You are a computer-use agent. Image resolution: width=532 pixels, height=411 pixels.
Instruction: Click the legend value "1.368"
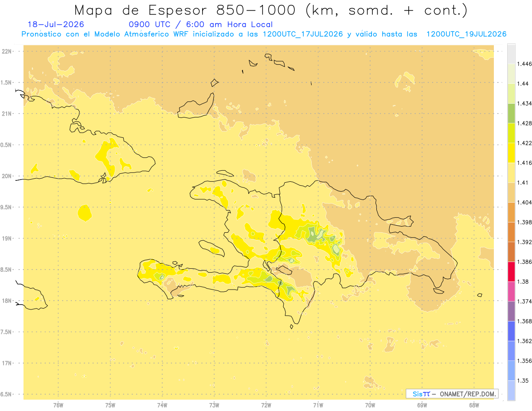click(525, 321)
